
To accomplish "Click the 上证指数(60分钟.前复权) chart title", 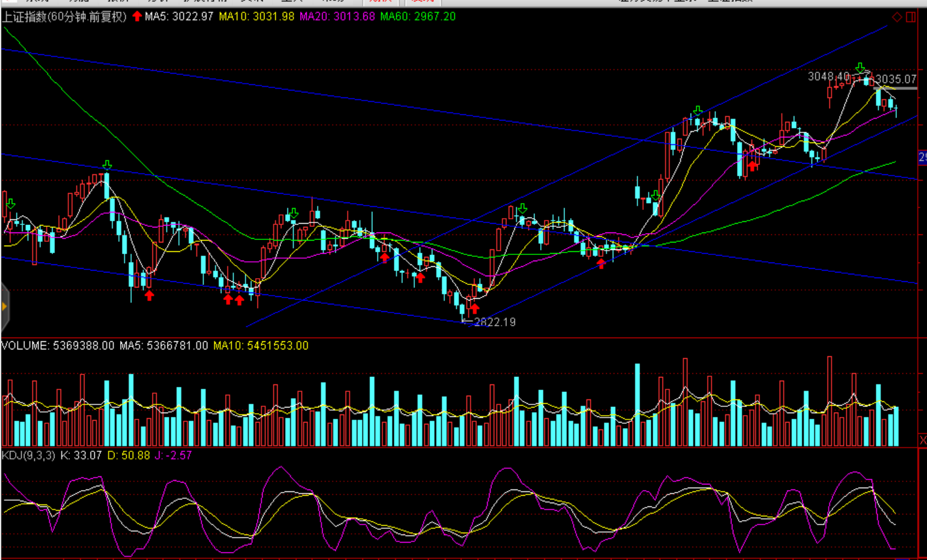I will pos(64,17).
